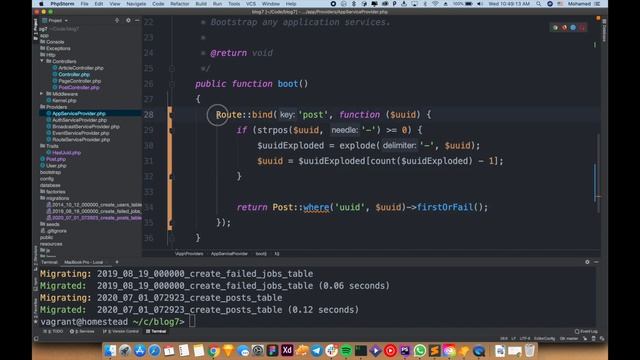Click LF line separator in status bar
The image size is (640, 360).
(x=513, y=339)
